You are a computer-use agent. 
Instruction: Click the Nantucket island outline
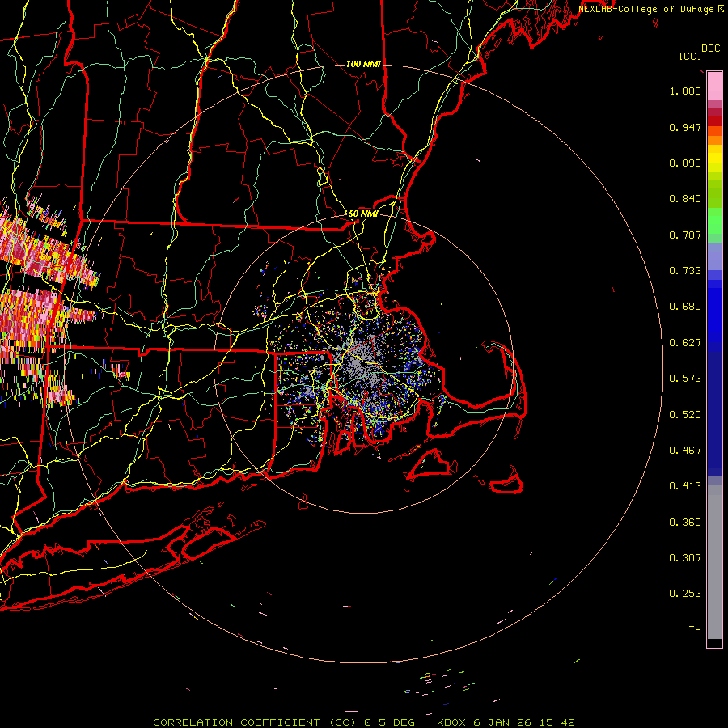click(507, 483)
